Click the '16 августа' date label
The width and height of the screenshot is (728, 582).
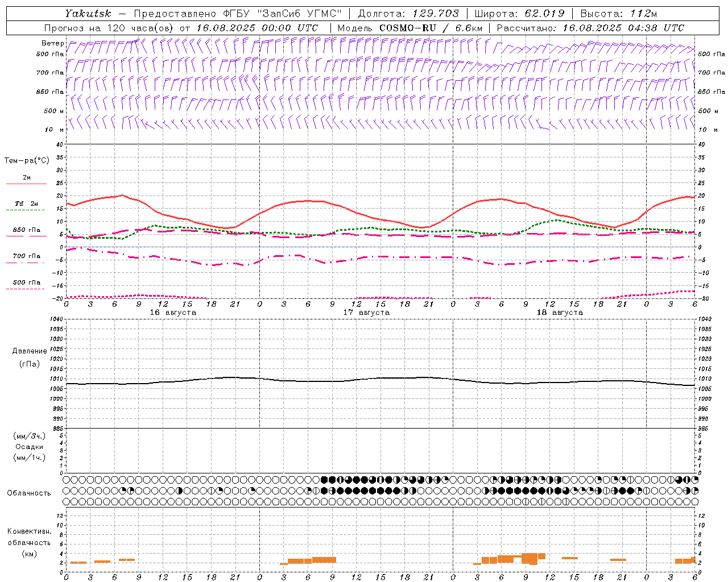(173, 313)
